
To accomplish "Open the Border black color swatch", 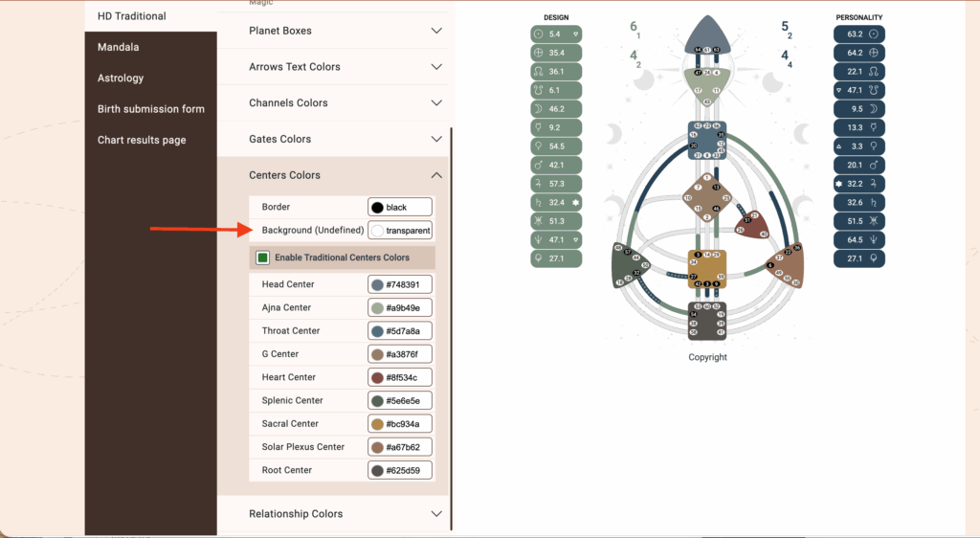I will coord(377,208).
